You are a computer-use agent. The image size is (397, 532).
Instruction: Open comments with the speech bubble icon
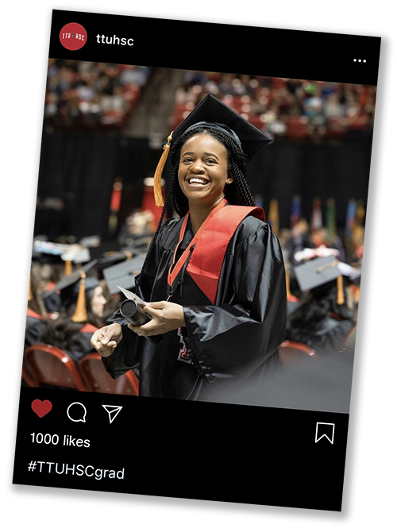coord(77,412)
